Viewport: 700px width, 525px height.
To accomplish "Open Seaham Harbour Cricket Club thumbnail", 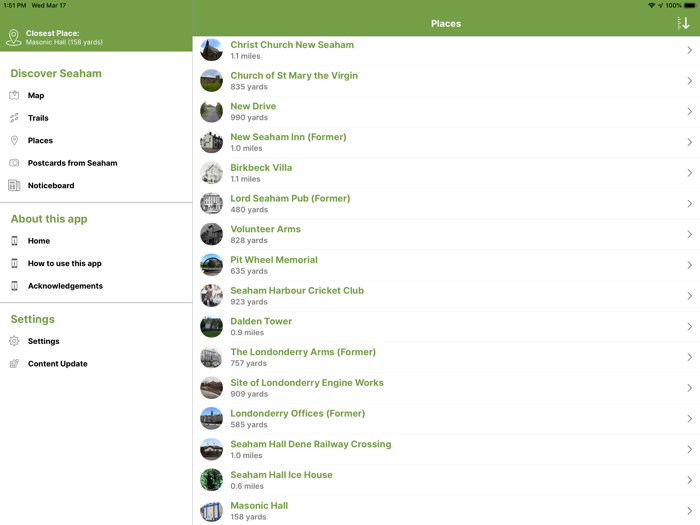I will tap(211, 296).
